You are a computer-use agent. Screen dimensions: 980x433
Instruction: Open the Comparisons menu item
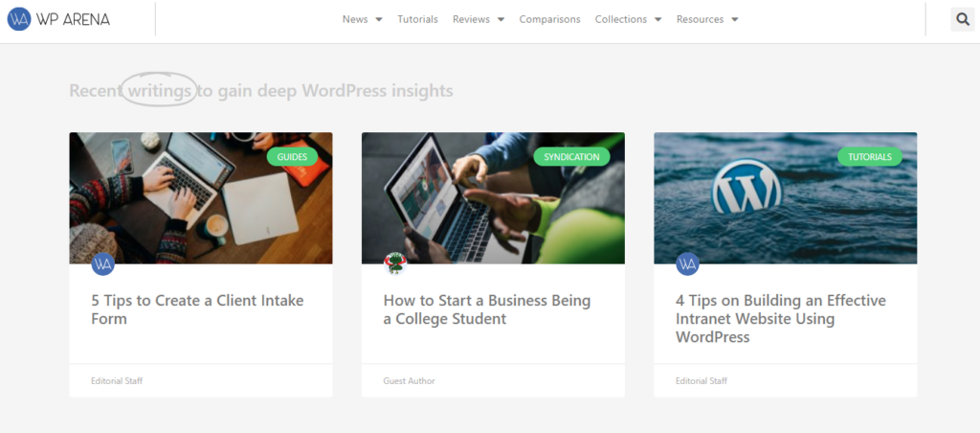pyautogui.click(x=549, y=19)
